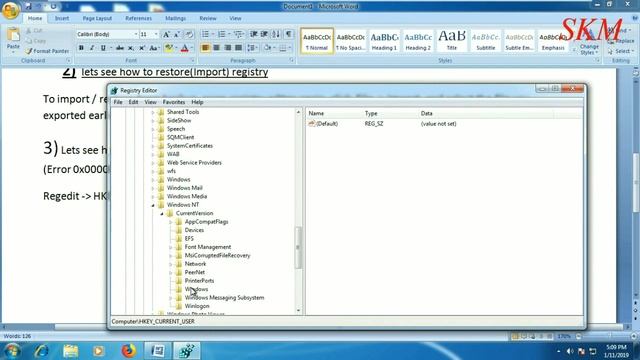
Task: Click the Borders icon
Action: [283, 48]
